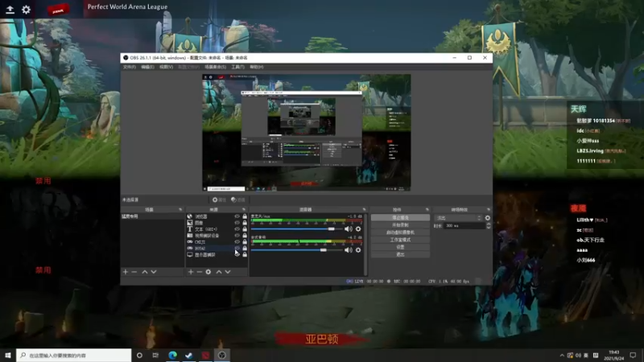Click the 工作室模式 studio mode button

[x=400, y=240]
